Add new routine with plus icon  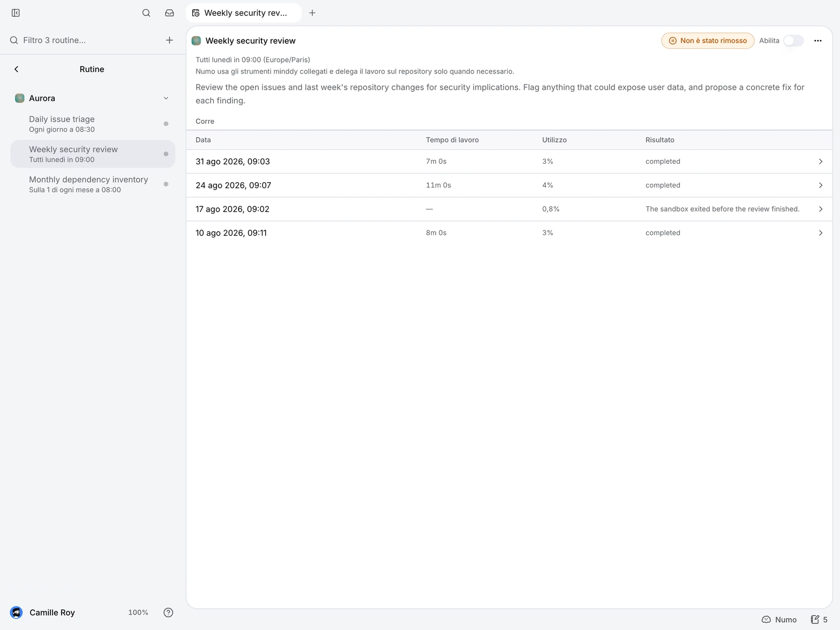[x=170, y=40]
